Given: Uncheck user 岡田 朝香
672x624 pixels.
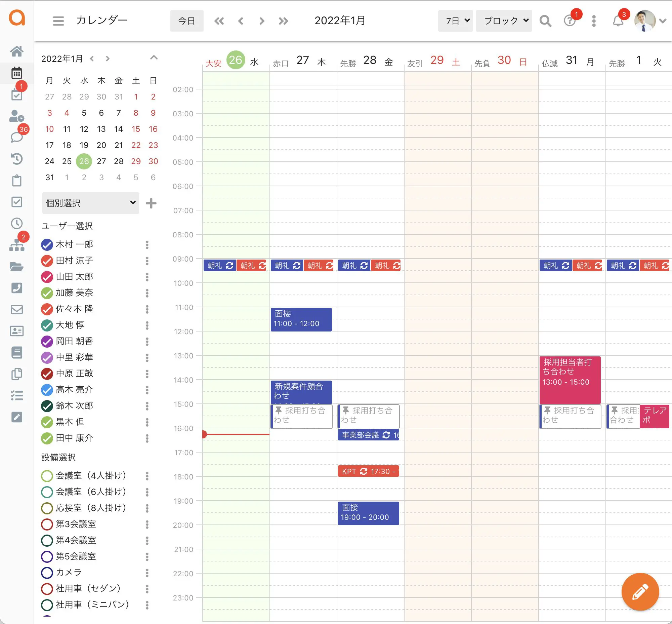Looking at the screenshot, I should [x=47, y=341].
